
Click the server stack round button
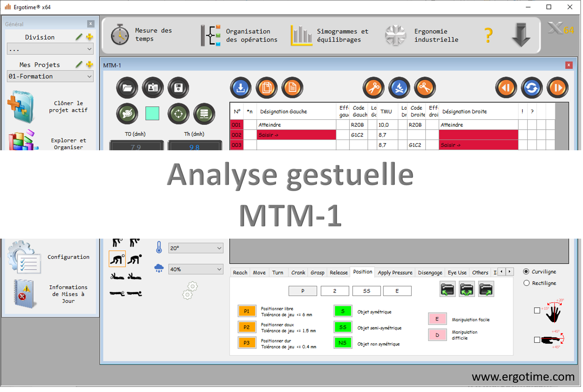pyautogui.click(x=204, y=114)
